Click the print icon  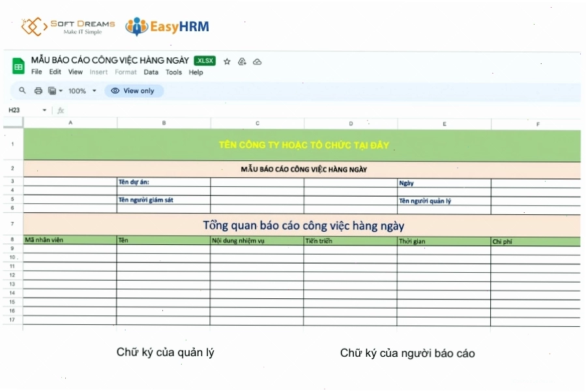coord(38,91)
